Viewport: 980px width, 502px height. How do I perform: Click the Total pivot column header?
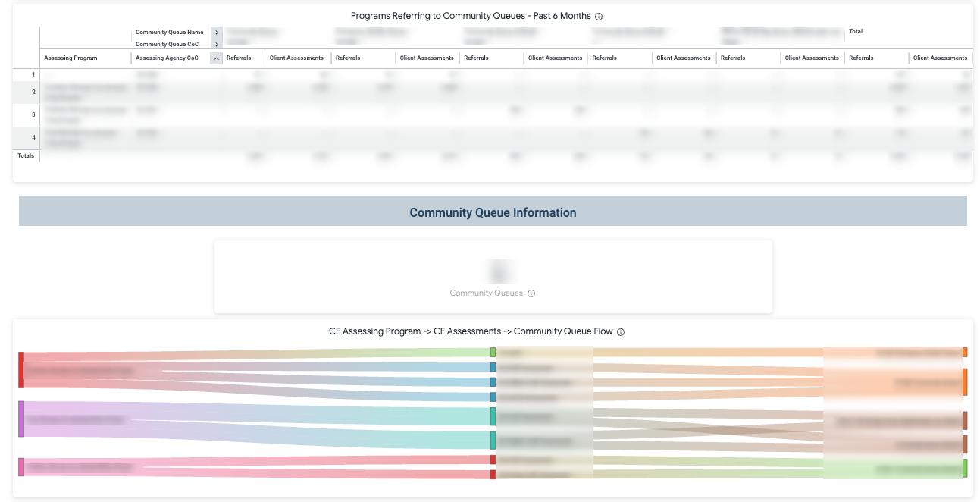[x=856, y=32]
